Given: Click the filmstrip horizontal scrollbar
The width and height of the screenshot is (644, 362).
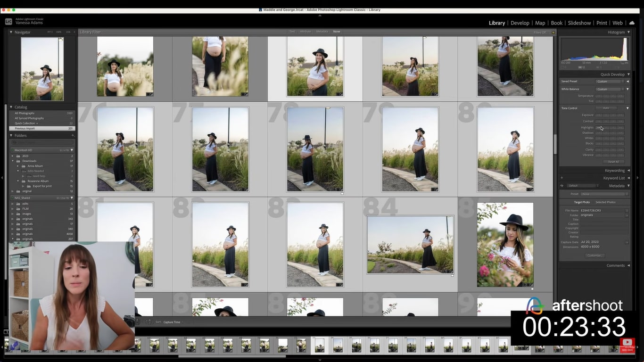Looking at the screenshot, I should pyautogui.click(x=232, y=356).
